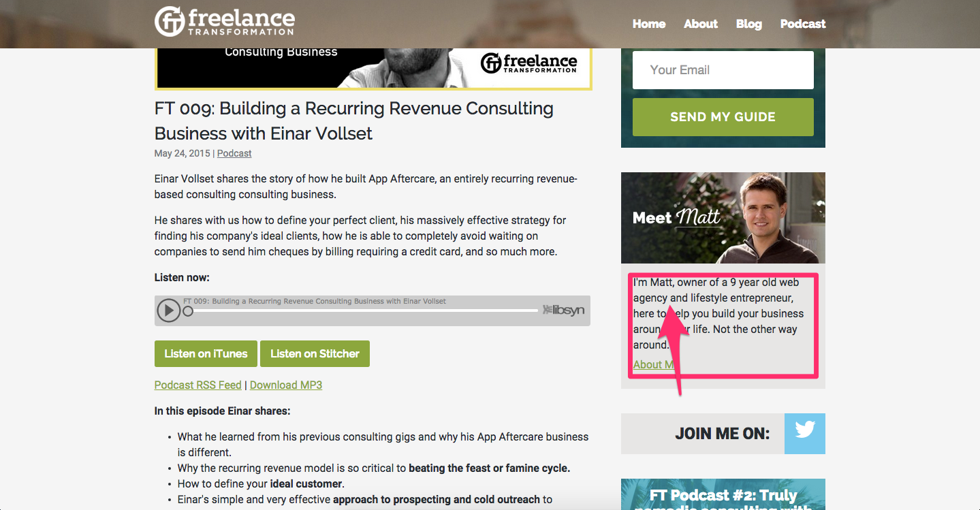
Task: Focus the Your Email input field
Action: pos(723,70)
